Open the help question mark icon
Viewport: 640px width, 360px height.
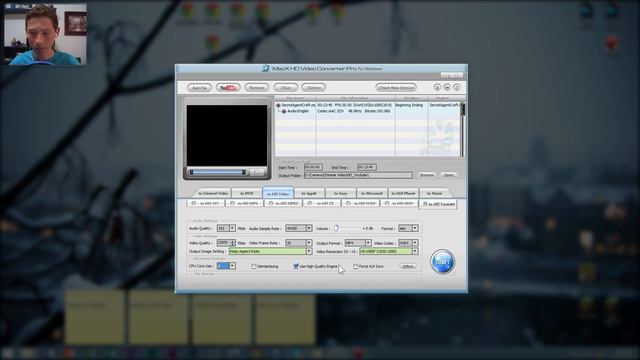(457, 87)
